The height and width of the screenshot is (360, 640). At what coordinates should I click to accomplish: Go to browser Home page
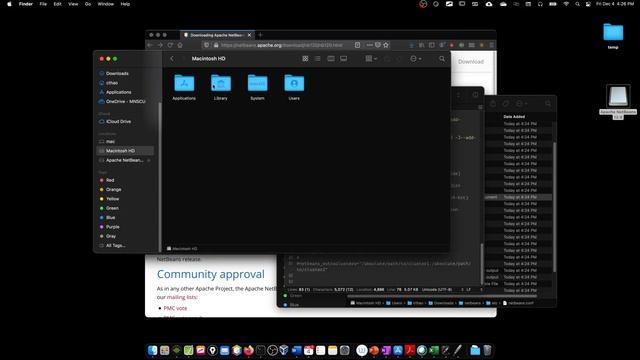(x=180, y=45)
